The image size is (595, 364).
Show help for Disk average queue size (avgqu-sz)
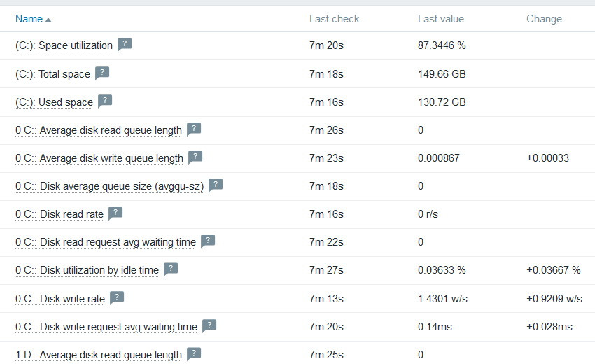[x=216, y=185]
